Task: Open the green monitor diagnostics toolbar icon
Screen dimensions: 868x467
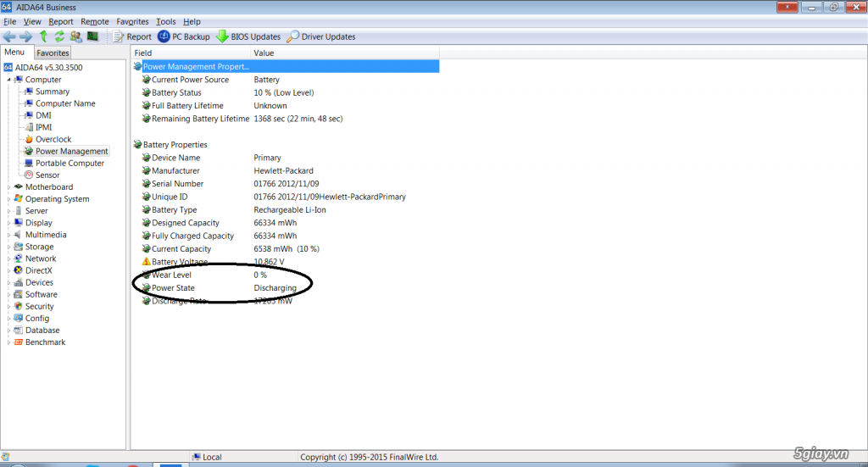Action: click(92, 36)
